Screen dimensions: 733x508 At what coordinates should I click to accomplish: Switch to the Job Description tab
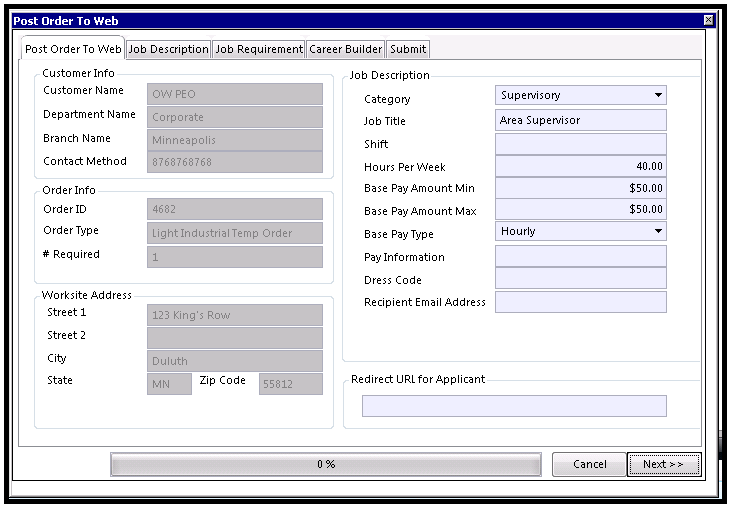(x=168, y=49)
